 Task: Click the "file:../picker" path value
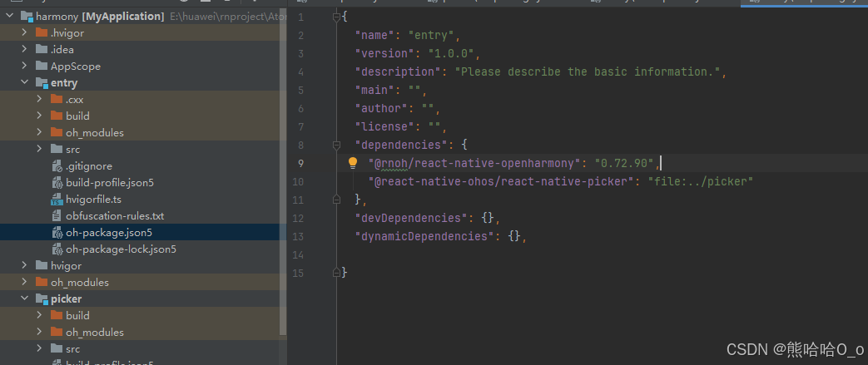pyautogui.click(x=700, y=181)
